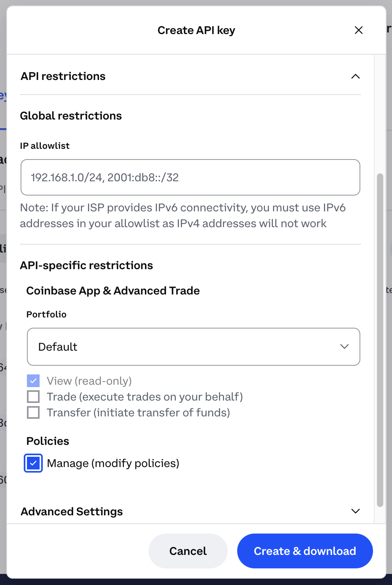Viewport: 392px width, 585px height.
Task: Open the Portfolio dropdown arrow
Action: click(x=344, y=346)
